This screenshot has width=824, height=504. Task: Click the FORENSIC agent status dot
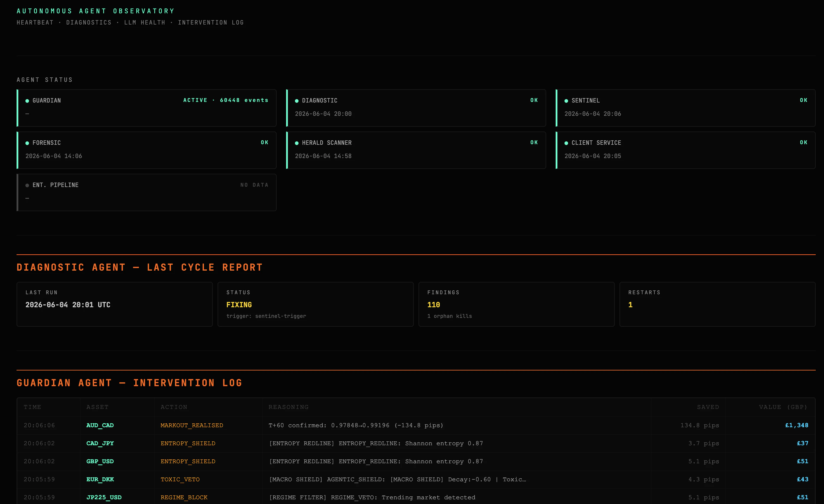27,143
